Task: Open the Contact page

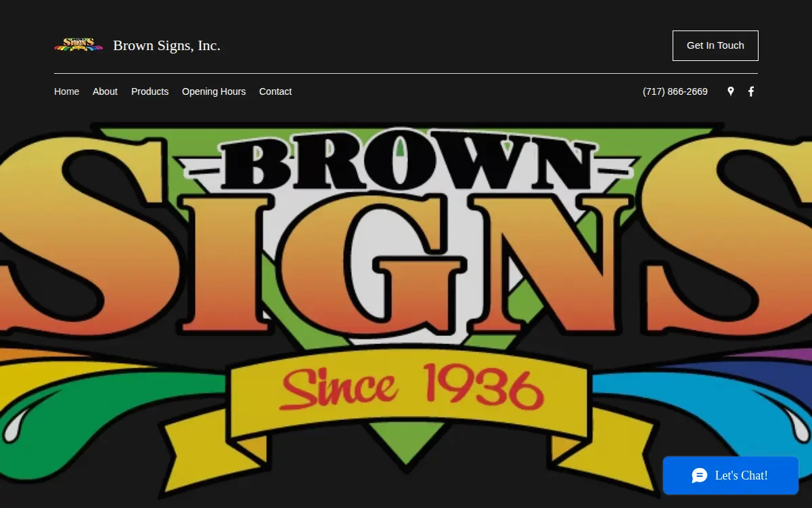Action: (x=275, y=91)
